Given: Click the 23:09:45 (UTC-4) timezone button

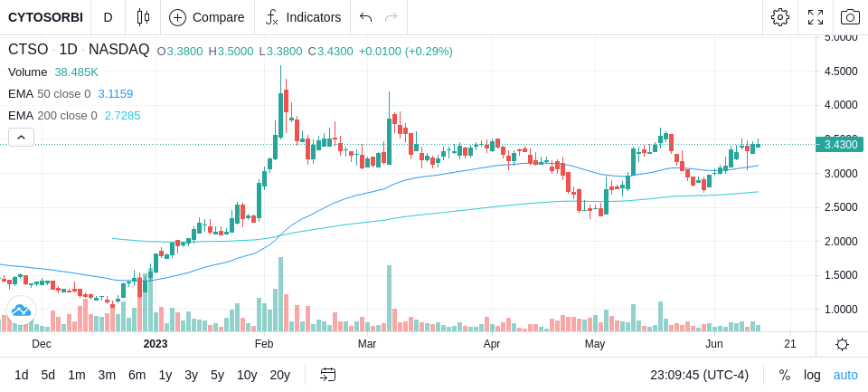Looking at the screenshot, I should point(699,375).
